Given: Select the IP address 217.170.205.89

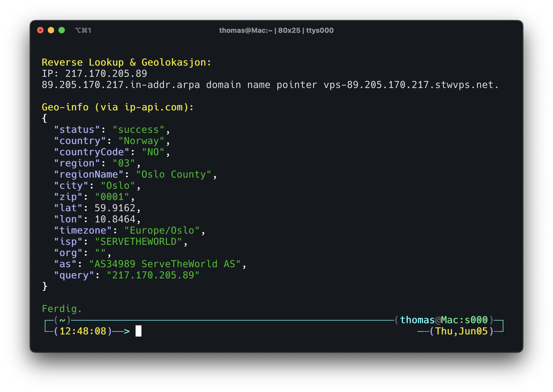Looking at the screenshot, I should tap(105, 73).
